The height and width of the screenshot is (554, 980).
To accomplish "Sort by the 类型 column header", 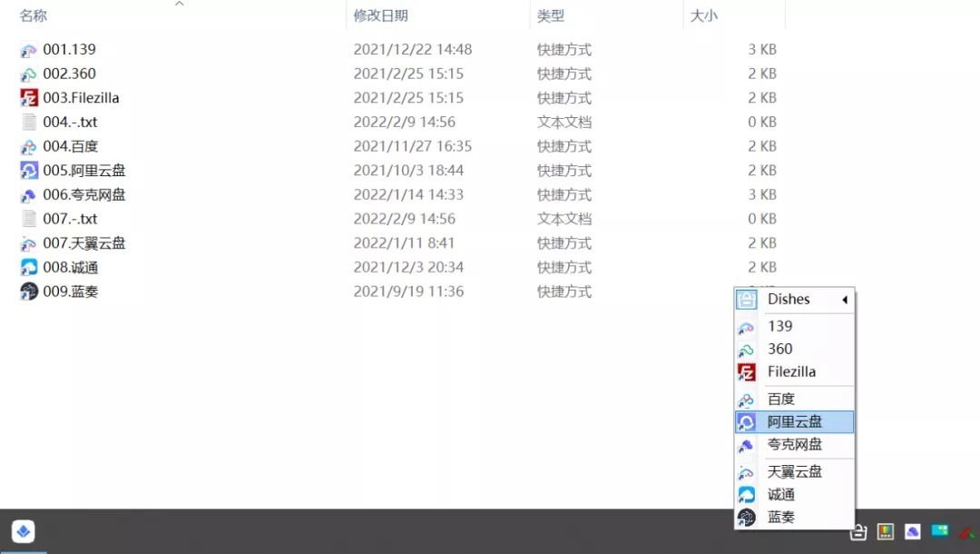I will (551, 15).
